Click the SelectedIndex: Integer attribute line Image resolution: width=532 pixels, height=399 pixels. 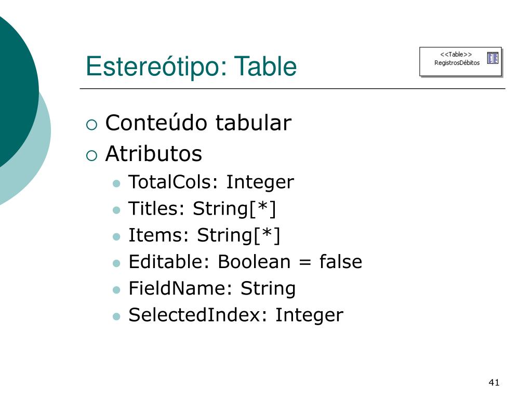236,315
